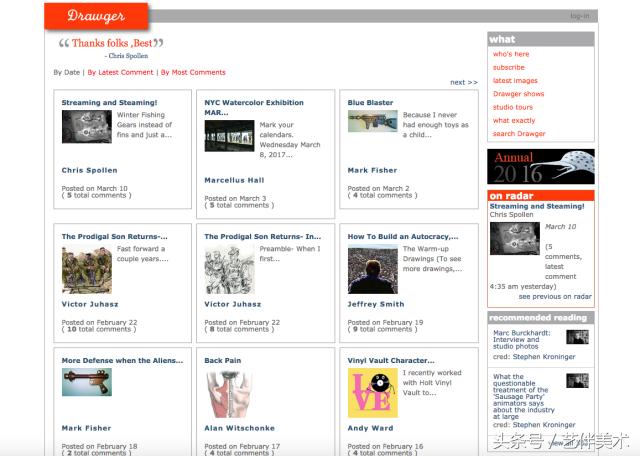The height and width of the screenshot is (456, 640).
Task: Open the log-in link
Action: pyautogui.click(x=580, y=16)
